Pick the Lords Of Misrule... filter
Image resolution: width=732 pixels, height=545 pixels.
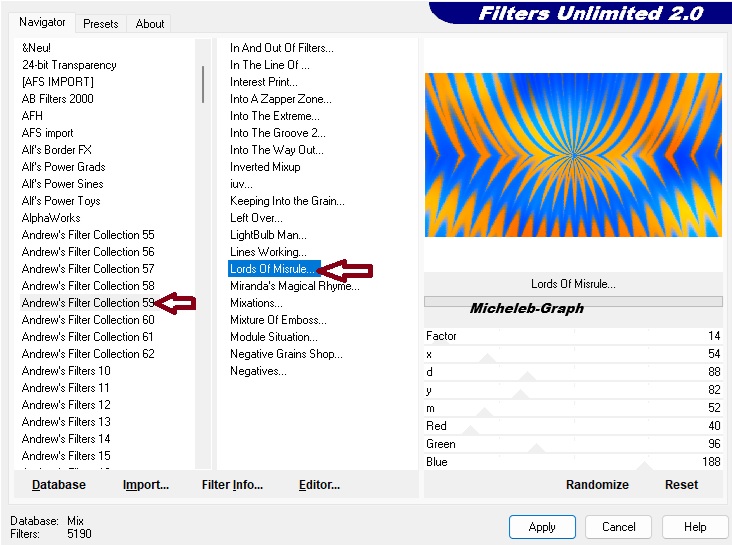(273, 269)
